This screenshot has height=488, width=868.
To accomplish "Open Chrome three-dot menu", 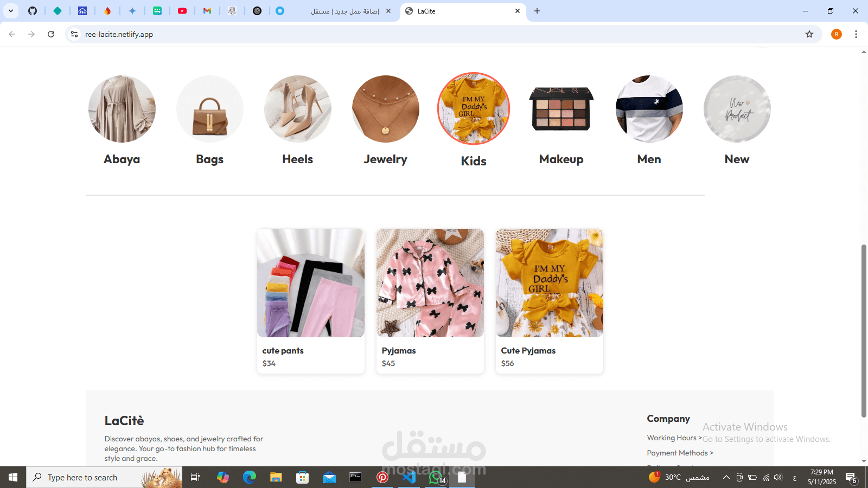I will point(856,34).
